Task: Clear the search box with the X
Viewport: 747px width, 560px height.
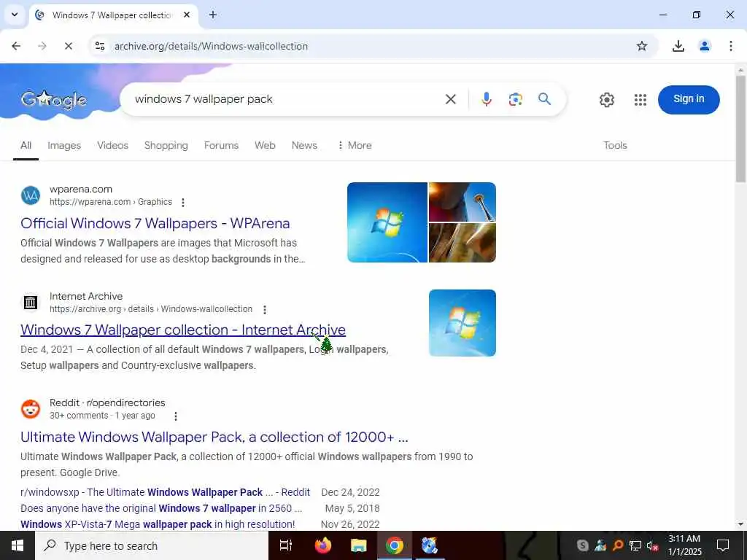Action: [x=450, y=99]
